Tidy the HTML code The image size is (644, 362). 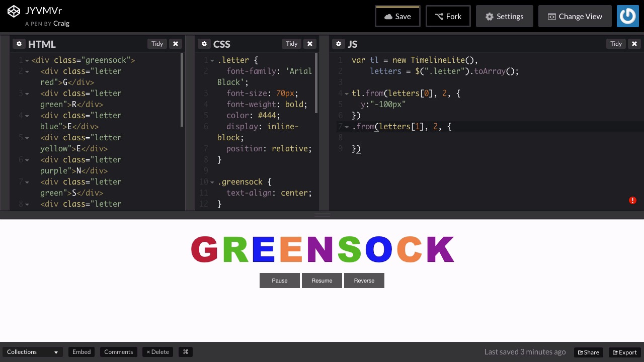pos(157,44)
